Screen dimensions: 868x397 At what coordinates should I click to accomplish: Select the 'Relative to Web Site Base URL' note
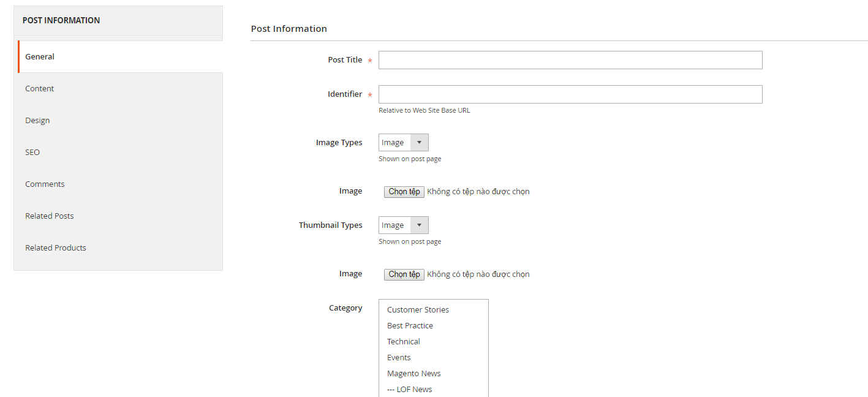tap(425, 111)
